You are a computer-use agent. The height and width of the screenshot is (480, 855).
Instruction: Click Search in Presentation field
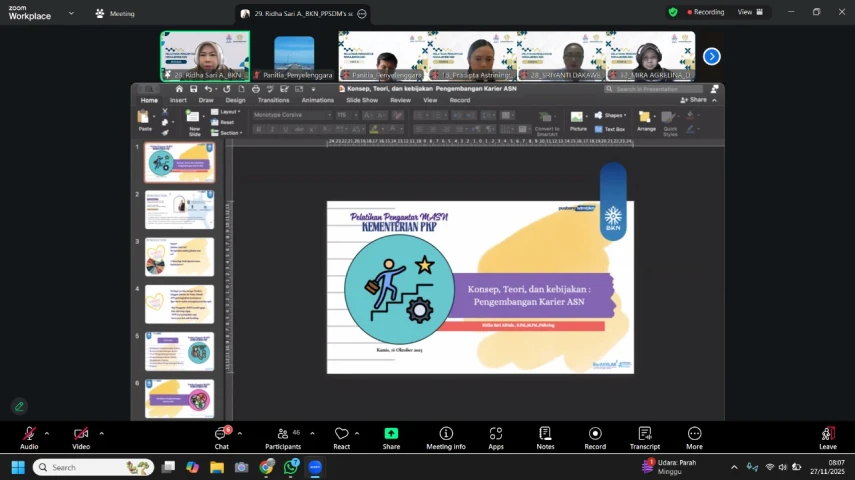(x=653, y=89)
